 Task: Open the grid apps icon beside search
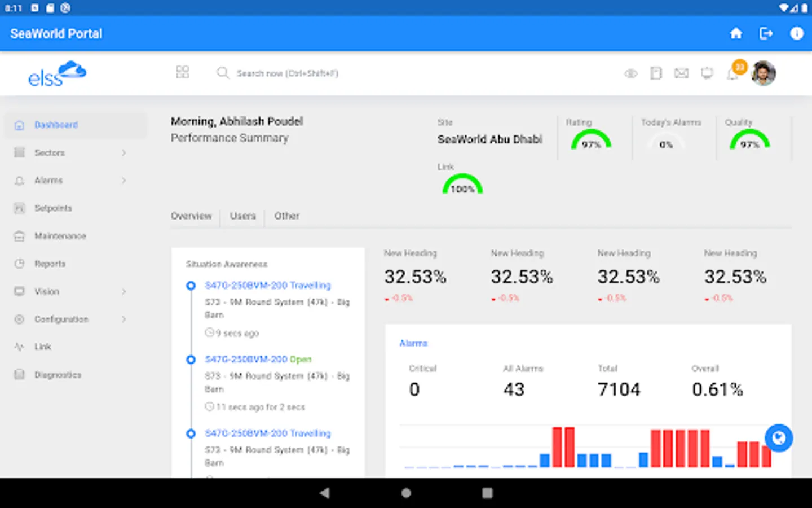point(182,72)
